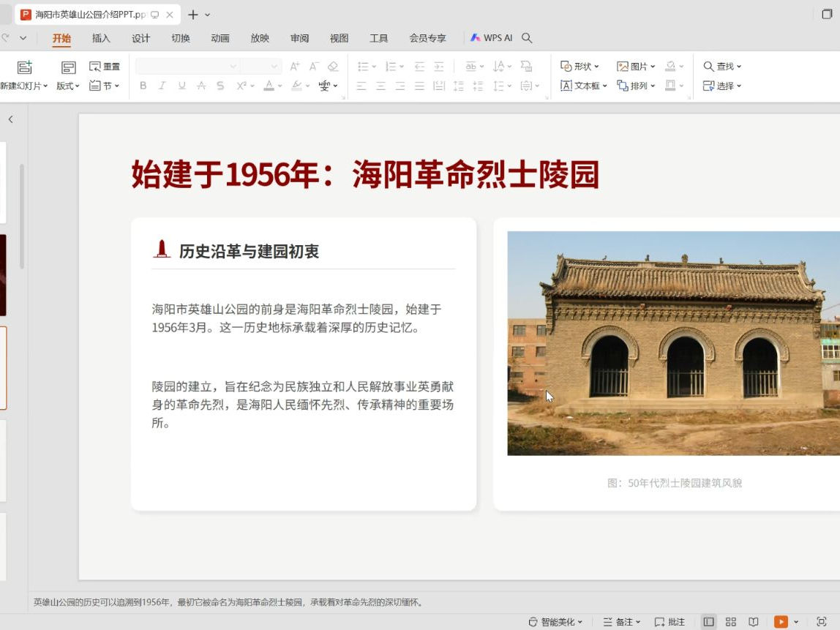Image resolution: width=840 pixels, height=630 pixels.
Task: Toggle normal view in status bar
Action: point(708,622)
